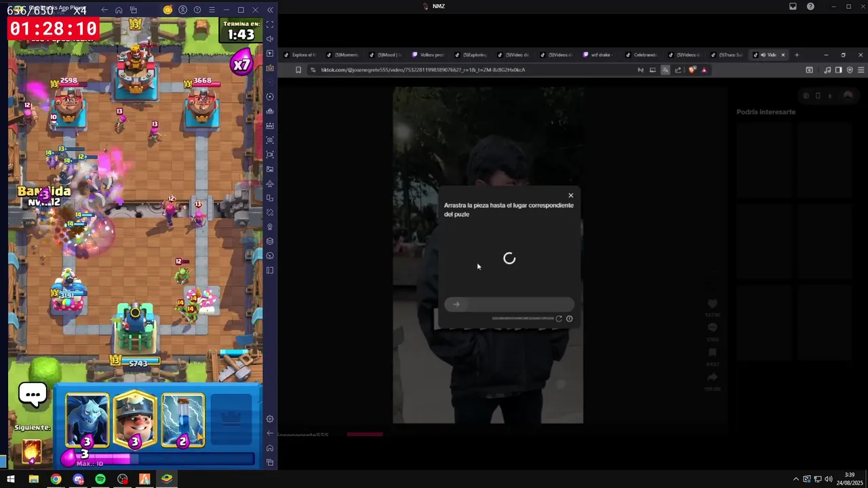
Task: Switch to '(5)Truco' browser tab
Action: 727,55
